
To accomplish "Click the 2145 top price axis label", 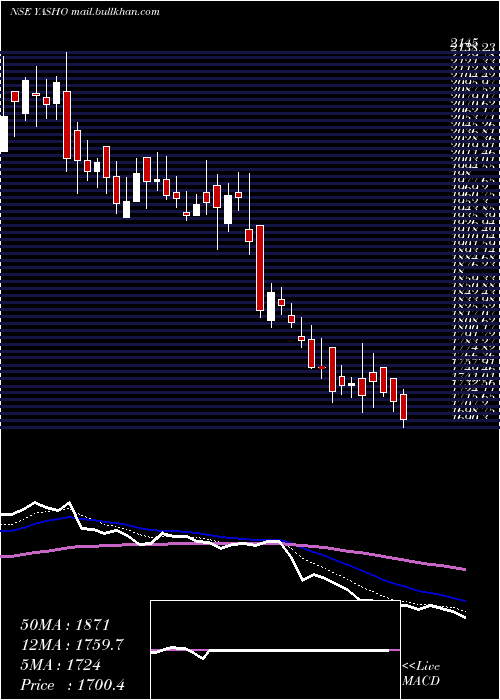I will (464, 42).
